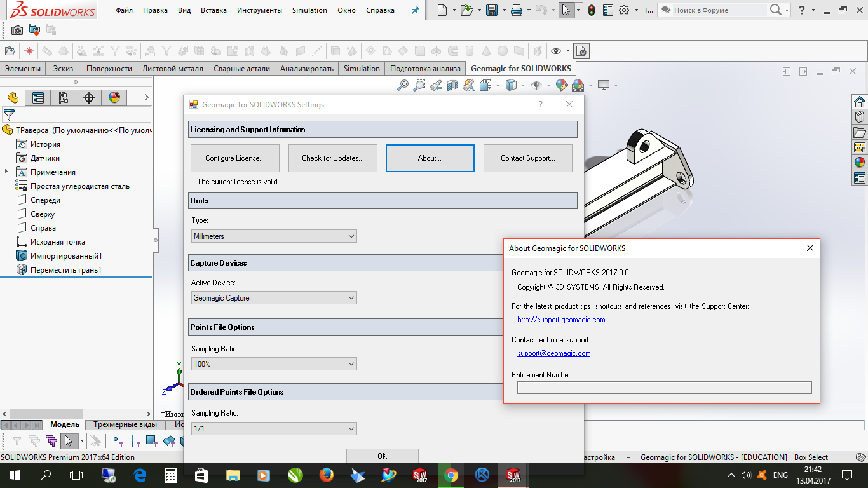Click the Geomagic settings icon

[581, 51]
